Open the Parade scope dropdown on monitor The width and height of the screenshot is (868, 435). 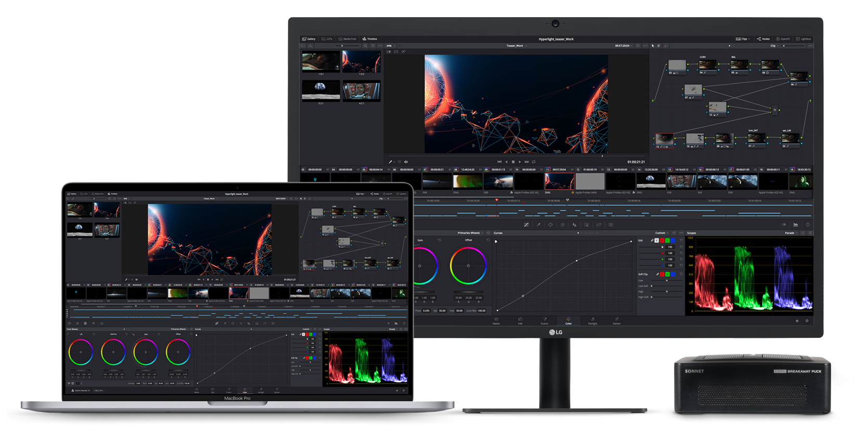pos(792,233)
